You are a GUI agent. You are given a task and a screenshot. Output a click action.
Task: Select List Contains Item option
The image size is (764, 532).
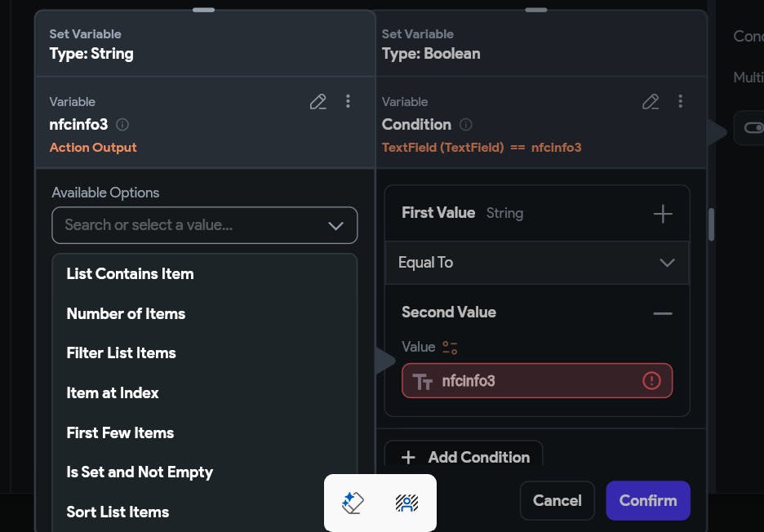pos(130,274)
